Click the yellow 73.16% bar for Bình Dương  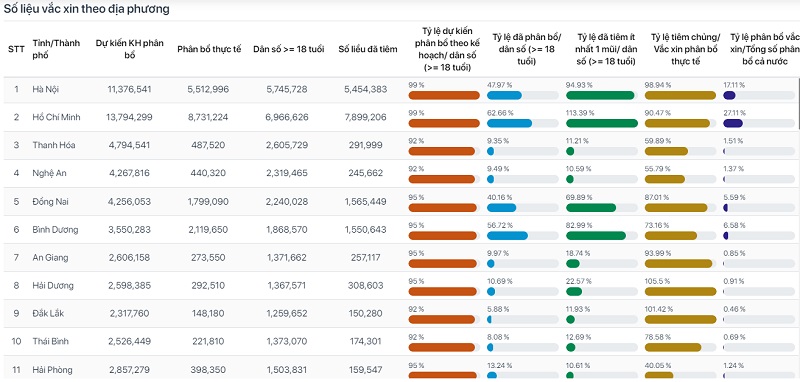pyautogui.click(x=671, y=236)
